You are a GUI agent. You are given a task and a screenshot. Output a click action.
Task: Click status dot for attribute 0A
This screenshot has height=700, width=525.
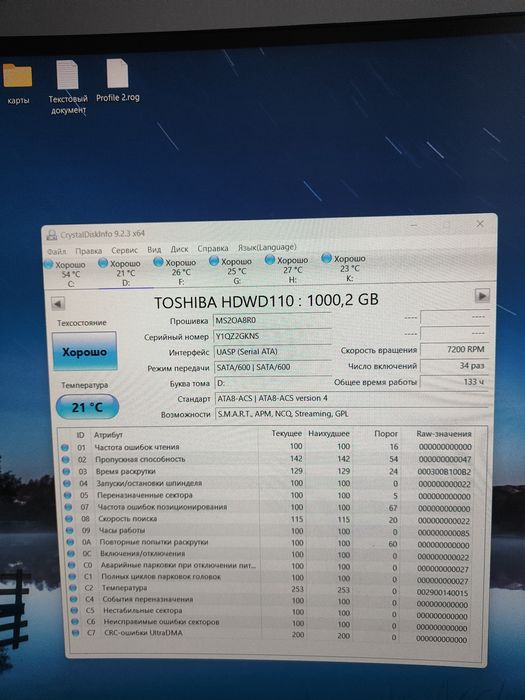[70, 542]
